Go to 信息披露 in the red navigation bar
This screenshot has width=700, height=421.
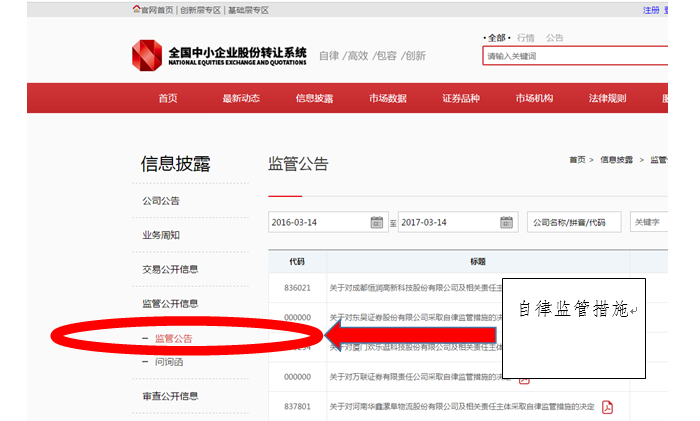coord(314,98)
